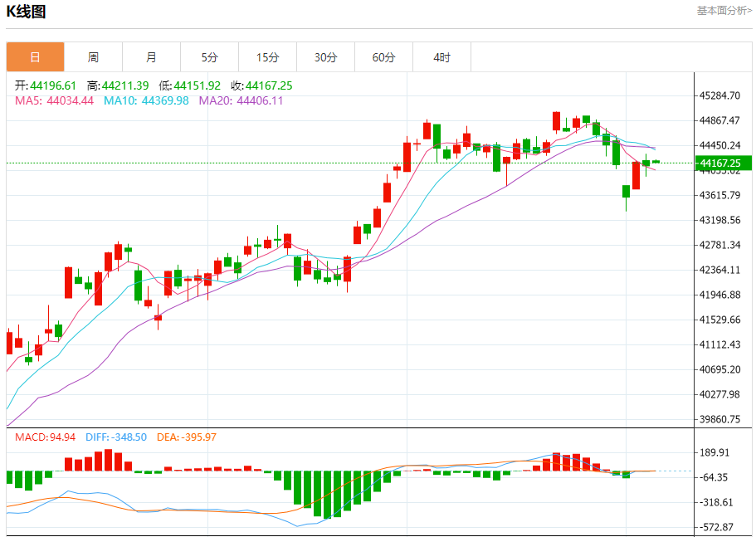Click the MACD:94.94 indicator label

click(46, 437)
